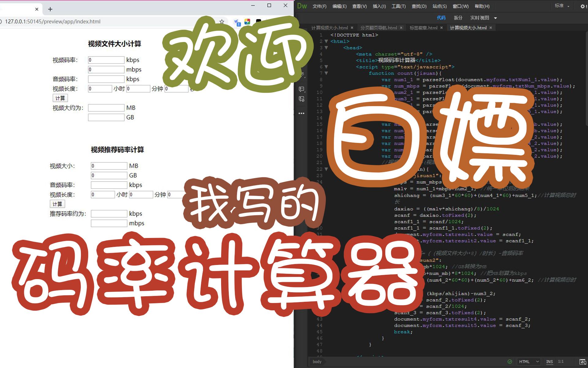
Task: Collapse the script block on line 6
Action: 326,67
